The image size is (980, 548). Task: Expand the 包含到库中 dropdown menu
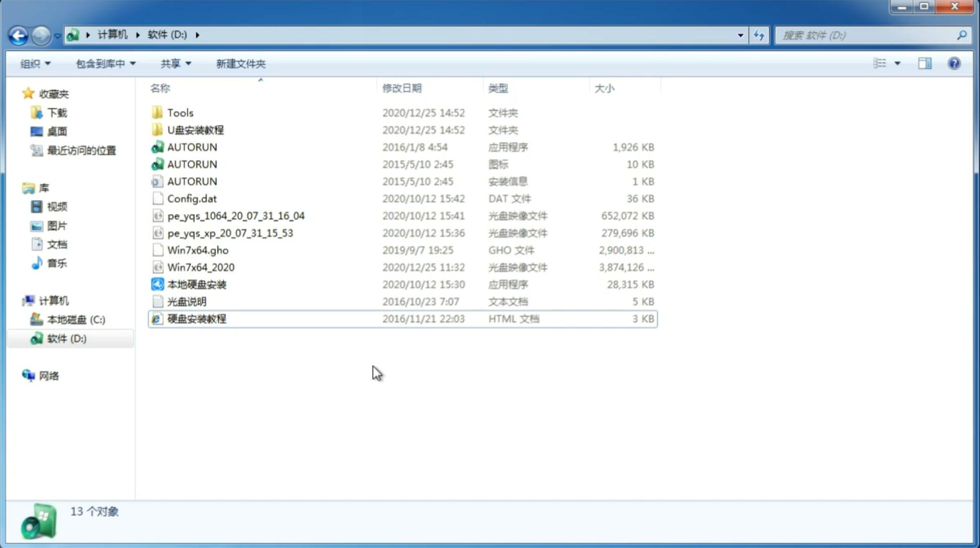pyautogui.click(x=104, y=63)
